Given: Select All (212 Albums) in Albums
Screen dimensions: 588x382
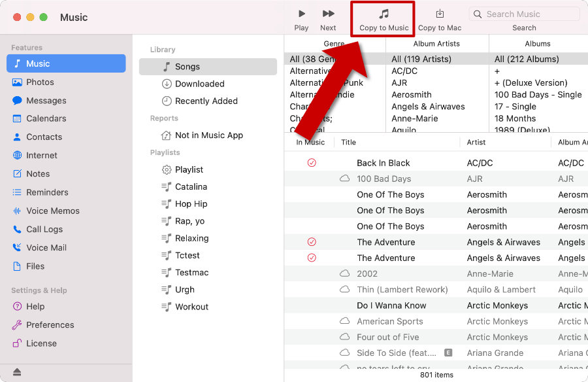Looking at the screenshot, I should coord(539,59).
